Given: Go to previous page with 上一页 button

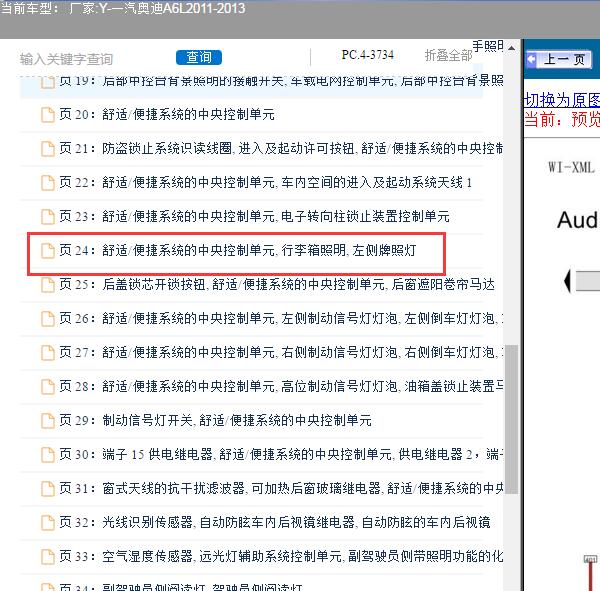Looking at the screenshot, I should coord(559,60).
